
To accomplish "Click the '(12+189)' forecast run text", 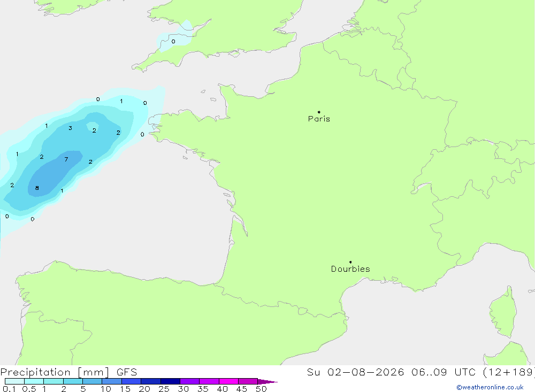I will (x=508, y=372).
